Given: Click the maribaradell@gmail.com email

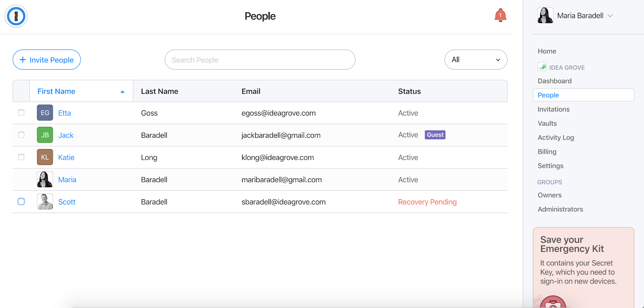Looking at the screenshot, I should pyautogui.click(x=282, y=180).
